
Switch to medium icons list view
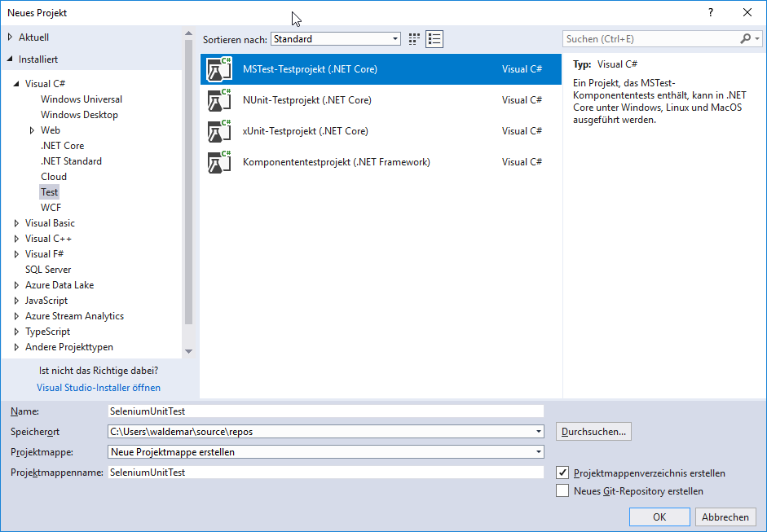434,39
